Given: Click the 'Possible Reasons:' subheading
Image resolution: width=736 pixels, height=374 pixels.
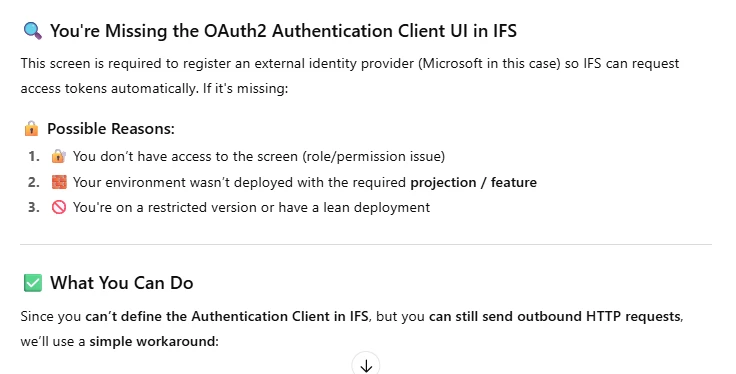Looking at the screenshot, I should (111, 128).
